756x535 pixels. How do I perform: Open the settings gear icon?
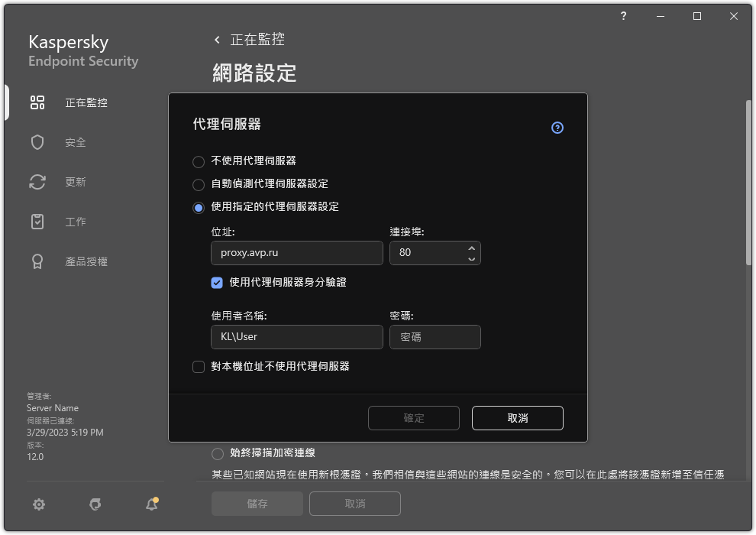38,504
